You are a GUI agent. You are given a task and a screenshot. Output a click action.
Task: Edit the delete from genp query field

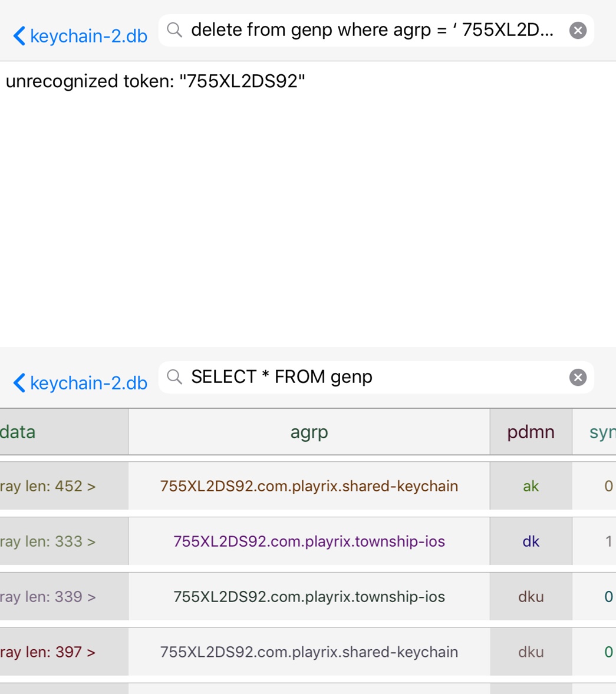[x=373, y=30]
